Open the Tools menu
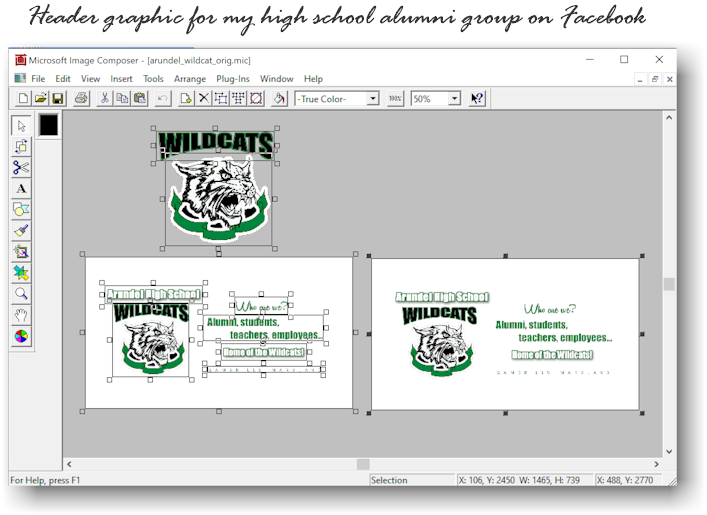This screenshot has height=515, width=707. tap(153, 79)
